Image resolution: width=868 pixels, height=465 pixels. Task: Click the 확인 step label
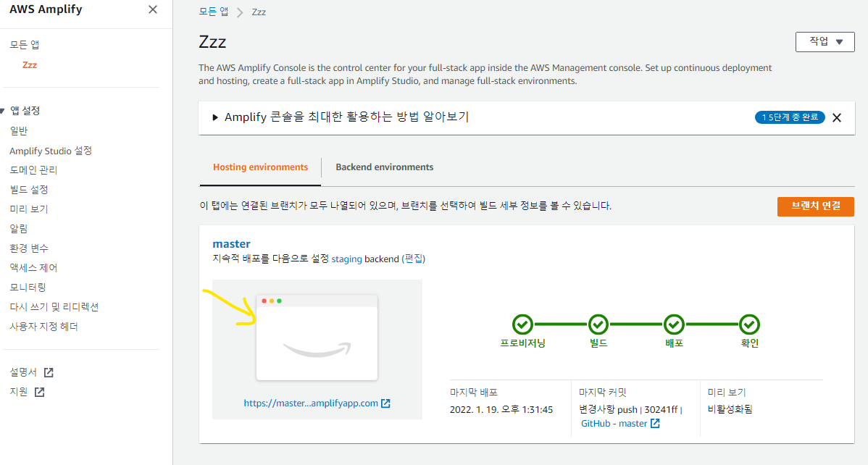[x=749, y=343]
